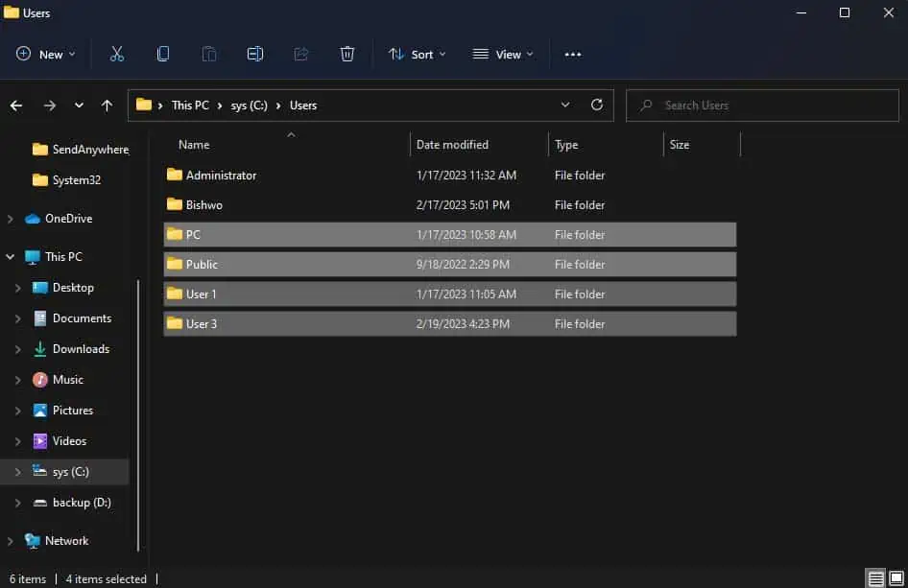Open the Sort dropdown

click(417, 54)
